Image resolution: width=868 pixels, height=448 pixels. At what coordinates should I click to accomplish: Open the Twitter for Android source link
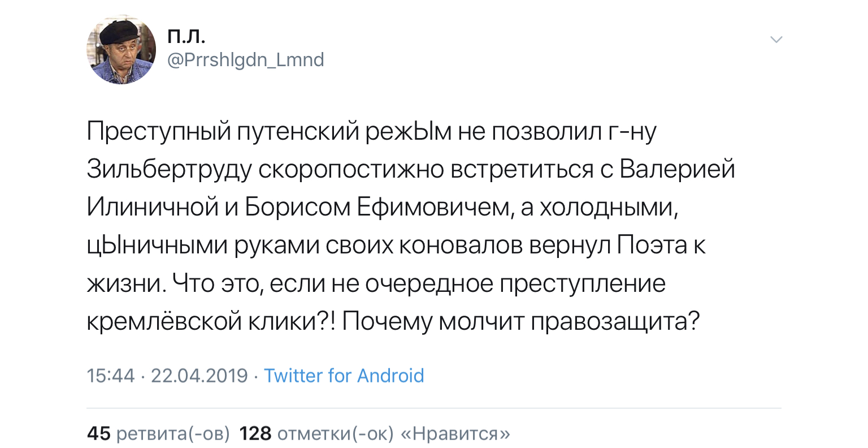tap(344, 376)
